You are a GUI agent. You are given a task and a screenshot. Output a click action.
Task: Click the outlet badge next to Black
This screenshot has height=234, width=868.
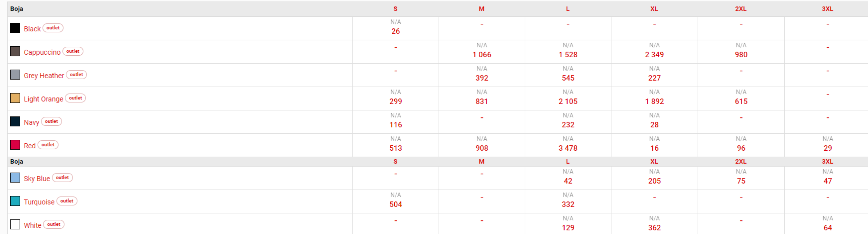click(53, 28)
